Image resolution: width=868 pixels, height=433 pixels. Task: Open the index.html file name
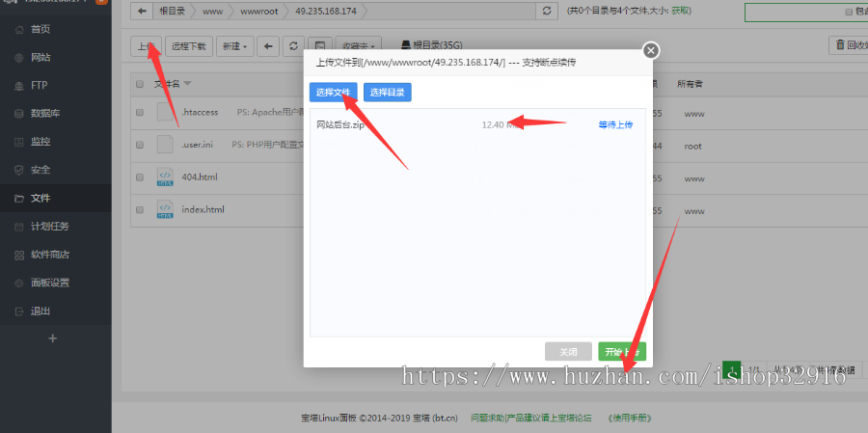pyautogui.click(x=203, y=210)
